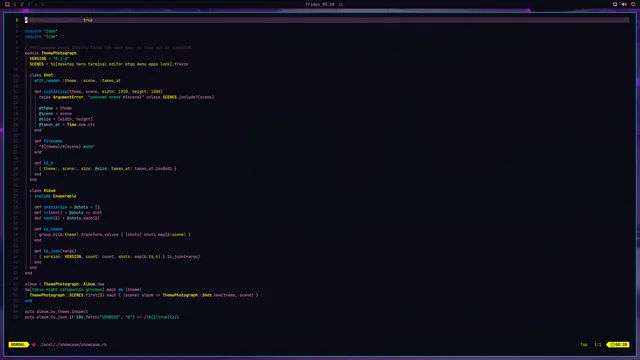
Task: Switch to workspace 2
Action: click(22, 4)
